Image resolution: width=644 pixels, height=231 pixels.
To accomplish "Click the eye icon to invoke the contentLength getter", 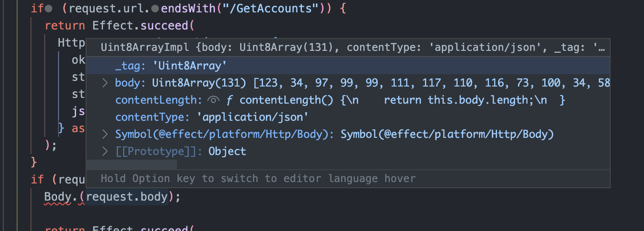I will coord(214,100).
